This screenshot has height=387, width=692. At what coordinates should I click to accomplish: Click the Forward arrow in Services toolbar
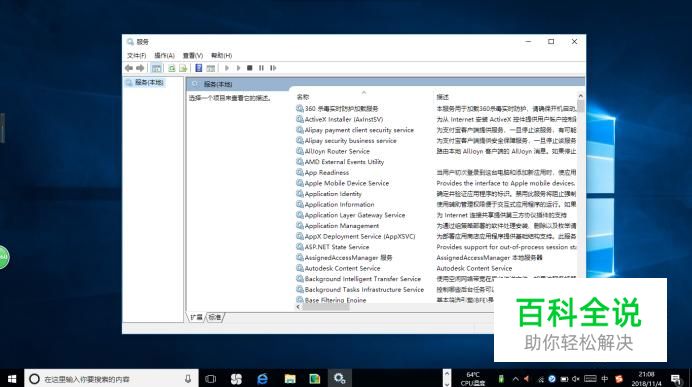pyautogui.click(x=140, y=68)
